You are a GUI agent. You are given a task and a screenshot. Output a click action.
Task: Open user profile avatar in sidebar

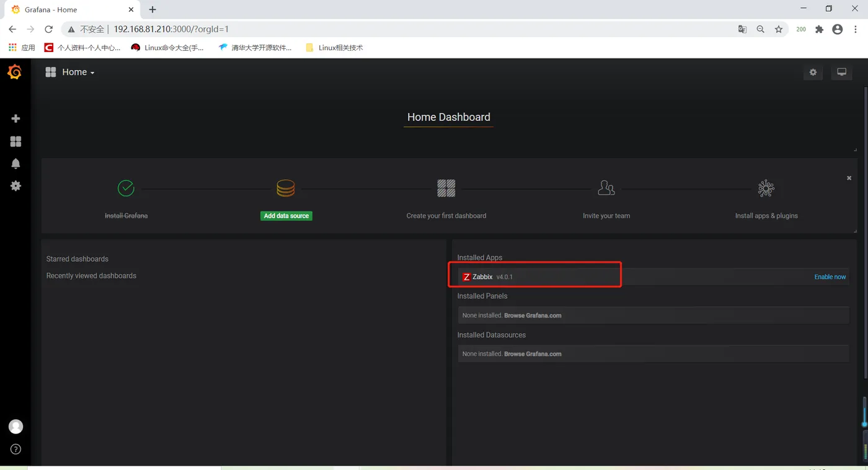click(15, 427)
